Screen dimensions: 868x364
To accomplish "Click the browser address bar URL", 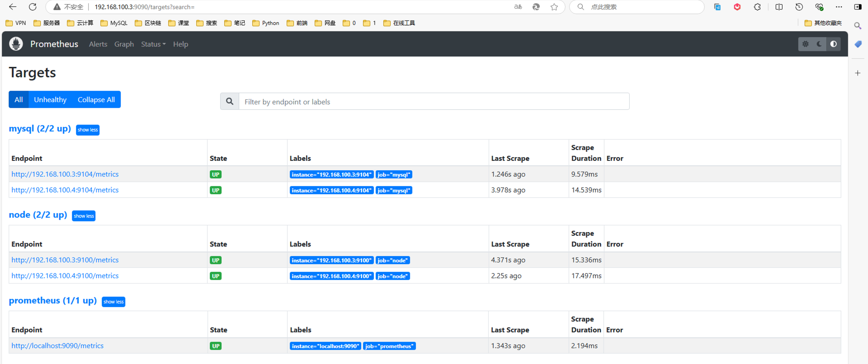I will click(x=145, y=7).
